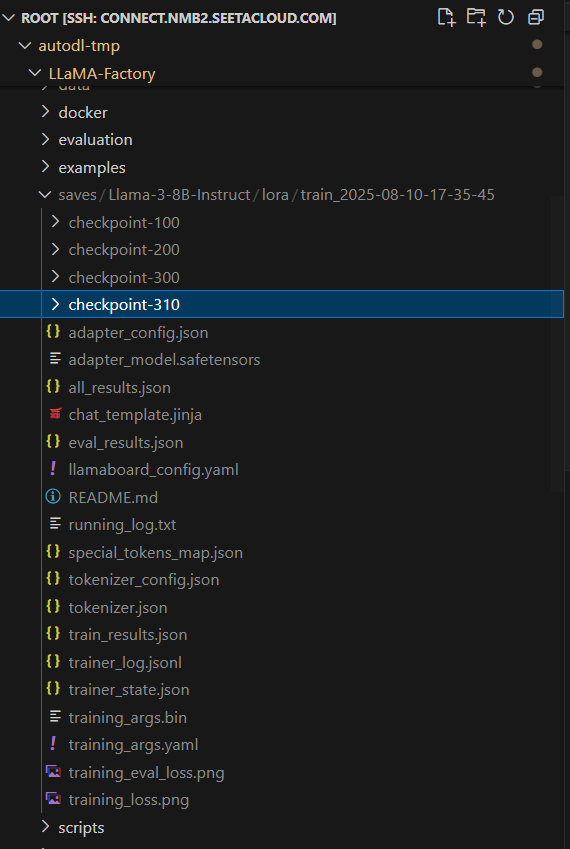
Task: Click YAML icon of llamaboard_config.yaml
Action: click(53, 469)
